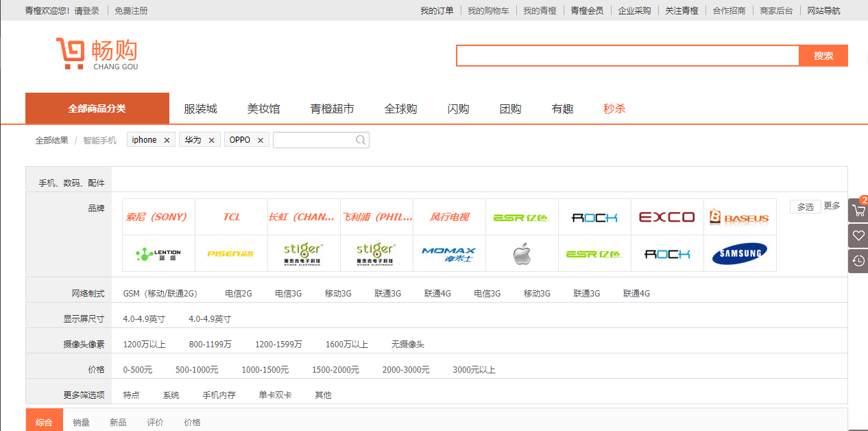Expand brands with the 更多 link
This screenshot has height=431, width=868.
point(832,206)
